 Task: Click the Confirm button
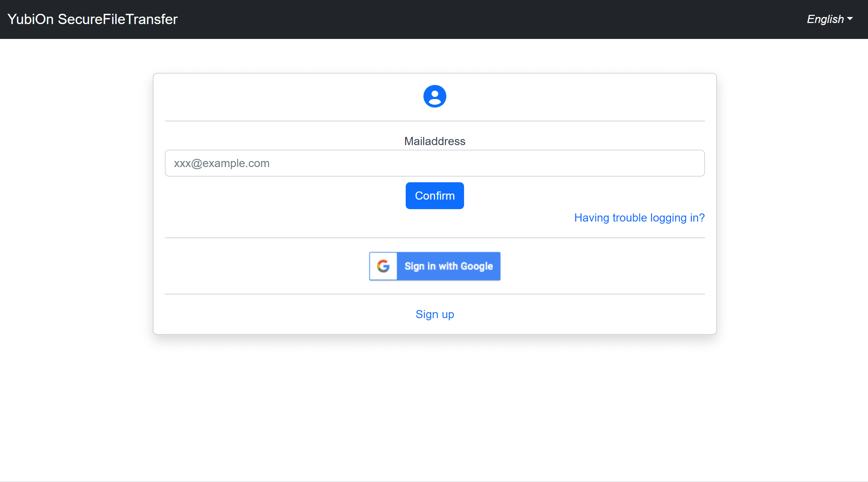435,196
